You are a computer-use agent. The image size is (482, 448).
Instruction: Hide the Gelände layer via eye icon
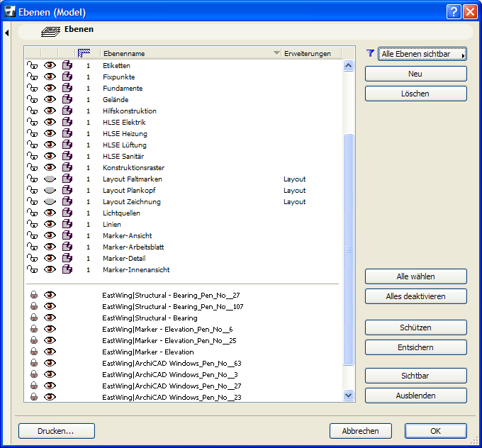[x=50, y=100]
